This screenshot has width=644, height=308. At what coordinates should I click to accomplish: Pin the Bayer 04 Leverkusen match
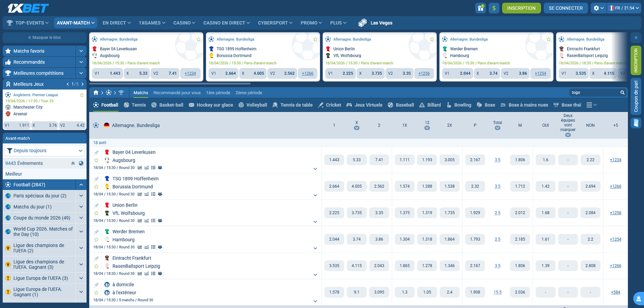96,152
